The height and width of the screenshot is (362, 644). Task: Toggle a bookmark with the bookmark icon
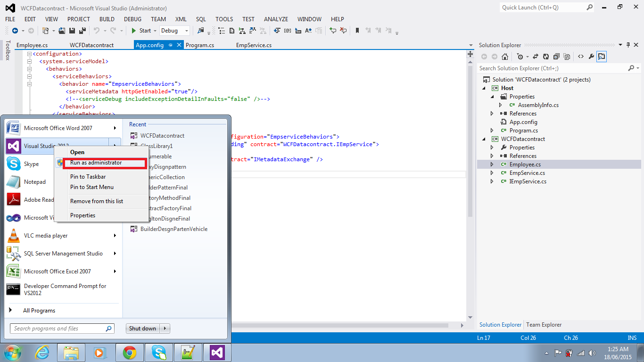click(x=357, y=31)
